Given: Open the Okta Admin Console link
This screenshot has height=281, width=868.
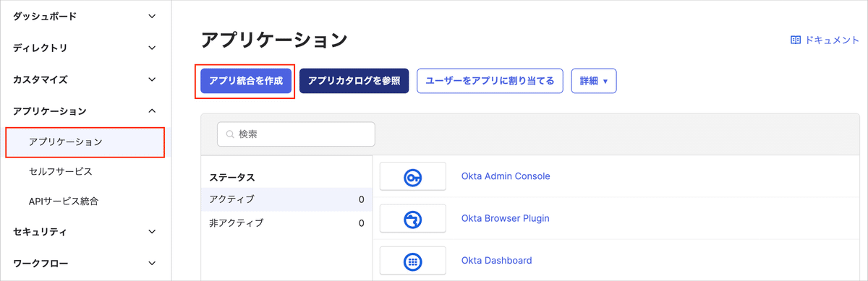Looking at the screenshot, I should pyautogui.click(x=506, y=176).
